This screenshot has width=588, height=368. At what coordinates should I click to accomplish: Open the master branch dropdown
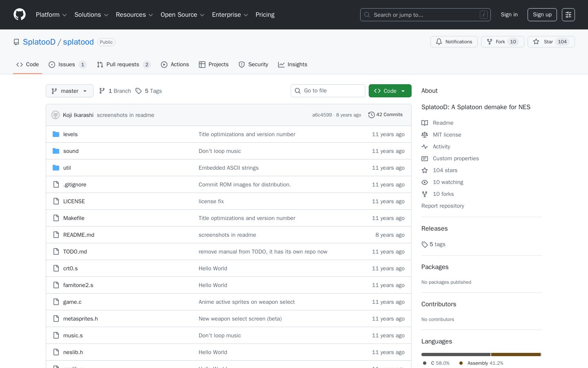69,91
